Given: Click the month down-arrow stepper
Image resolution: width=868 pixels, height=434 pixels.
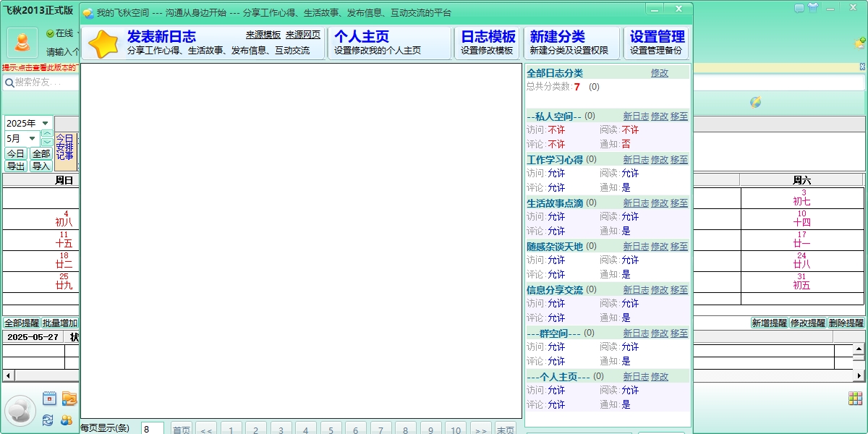Looking at the screenshot, I should [x=47, y=142].
